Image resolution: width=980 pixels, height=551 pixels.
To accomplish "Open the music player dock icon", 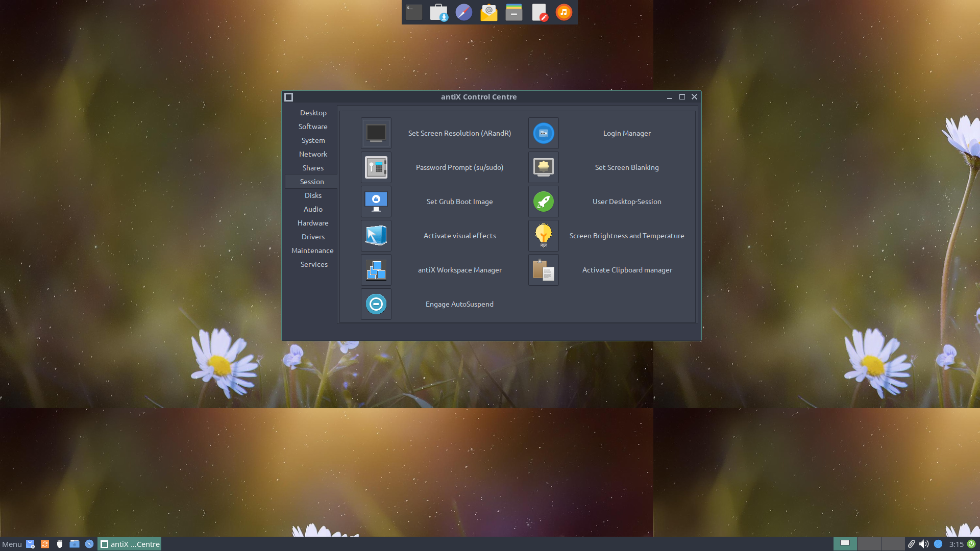I will 564,12.
